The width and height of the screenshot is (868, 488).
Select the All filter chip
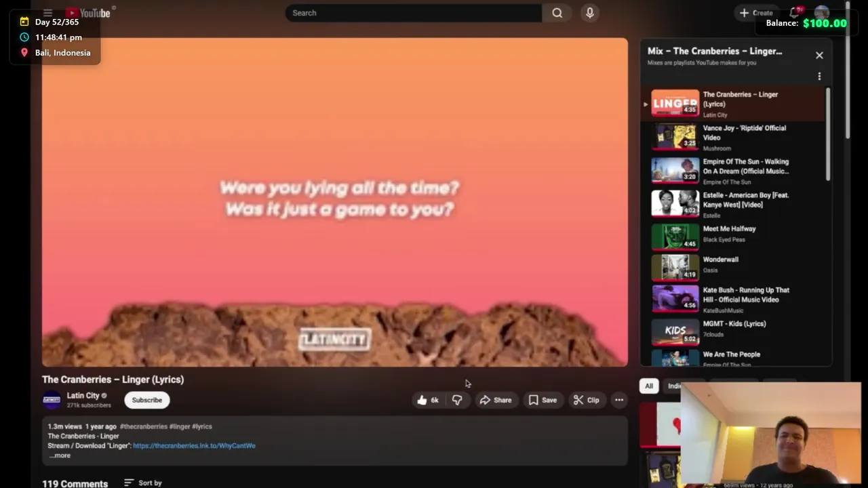click(649, 386)
